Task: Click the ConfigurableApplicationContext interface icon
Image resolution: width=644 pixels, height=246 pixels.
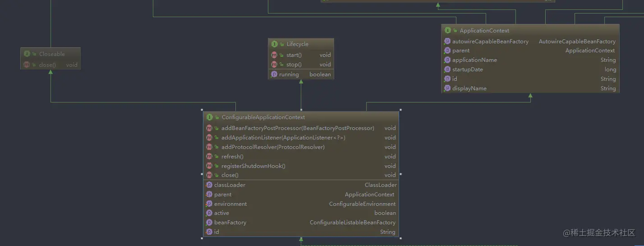Action: click(209, 117)
